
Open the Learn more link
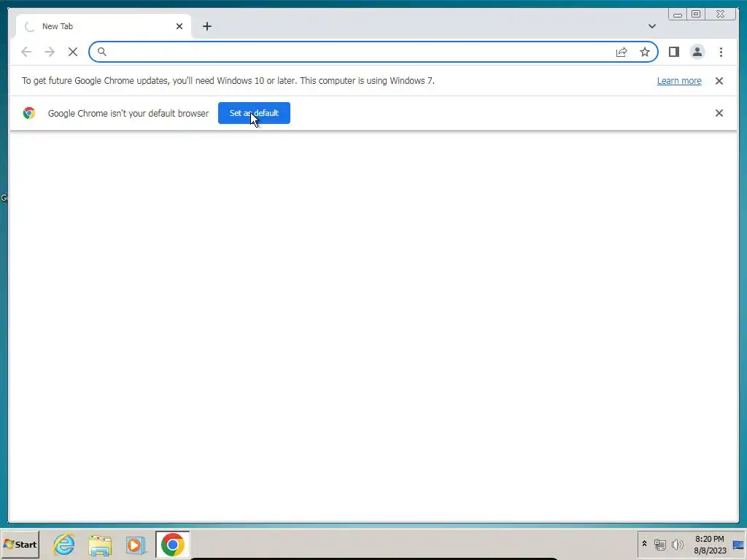(679, 81)
